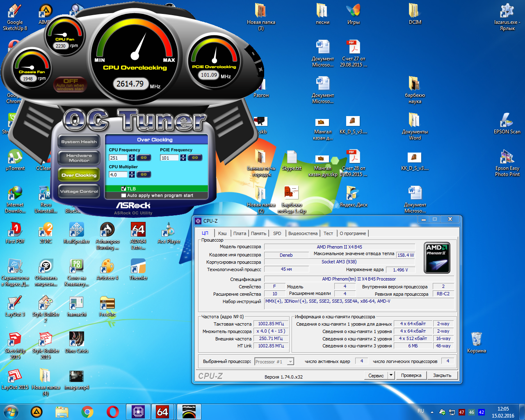The height and width of the screenshot is (420, 525).
Task: Launch the hamachi shortcut
Action: 77,306
